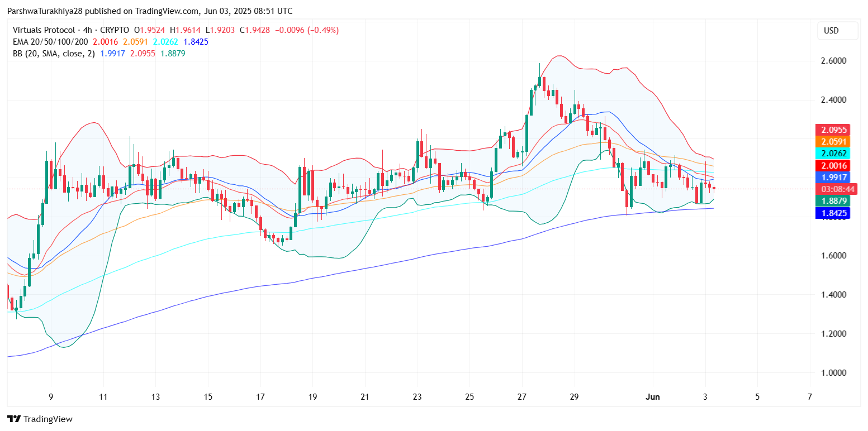Open the USD currency selector

[x=831, y=31]
